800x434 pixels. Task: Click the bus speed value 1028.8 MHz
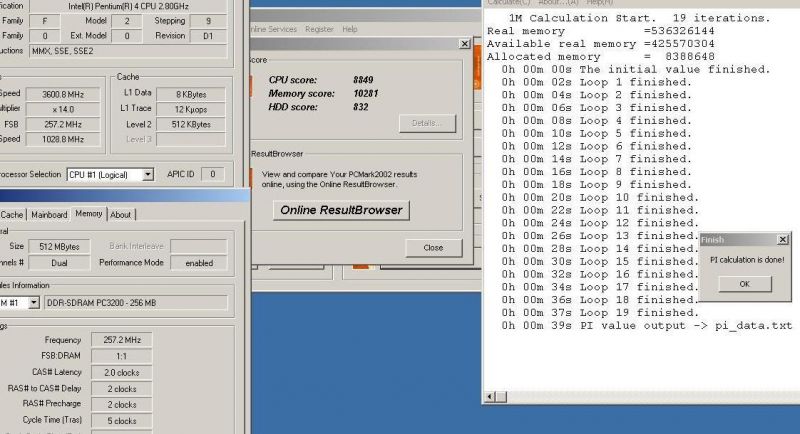coord(63,139)
